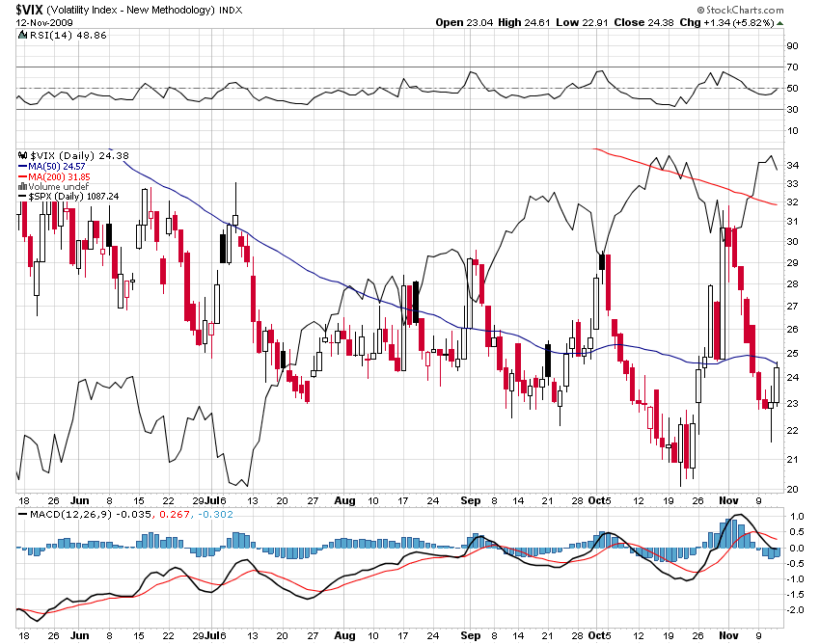Click the Open 23.04 value
Image resolution: width=820 pixels, height=644 pixels.
click(x=464, y=23)
